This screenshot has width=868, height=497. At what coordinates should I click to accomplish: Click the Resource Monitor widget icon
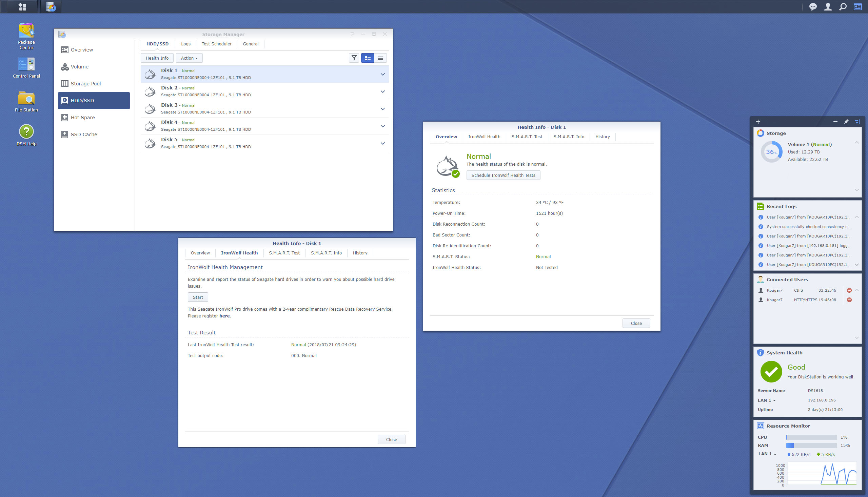click(x=761, y=426)
